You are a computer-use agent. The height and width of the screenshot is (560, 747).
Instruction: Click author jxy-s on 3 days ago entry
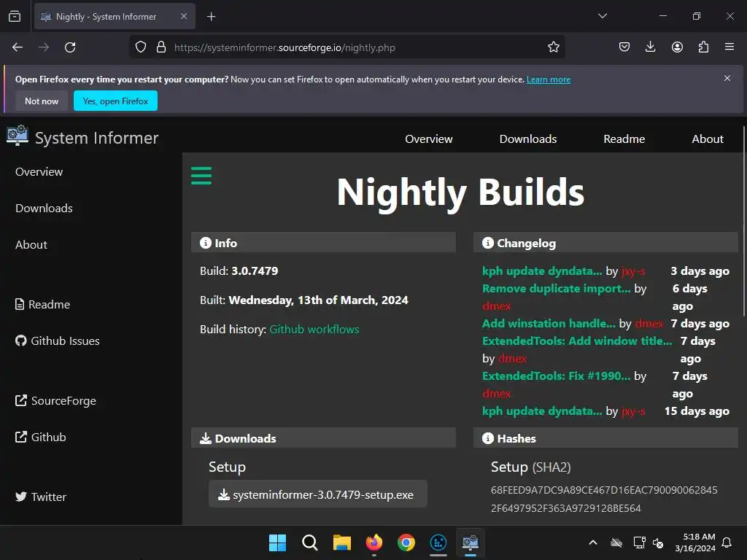tap(633, 271)
